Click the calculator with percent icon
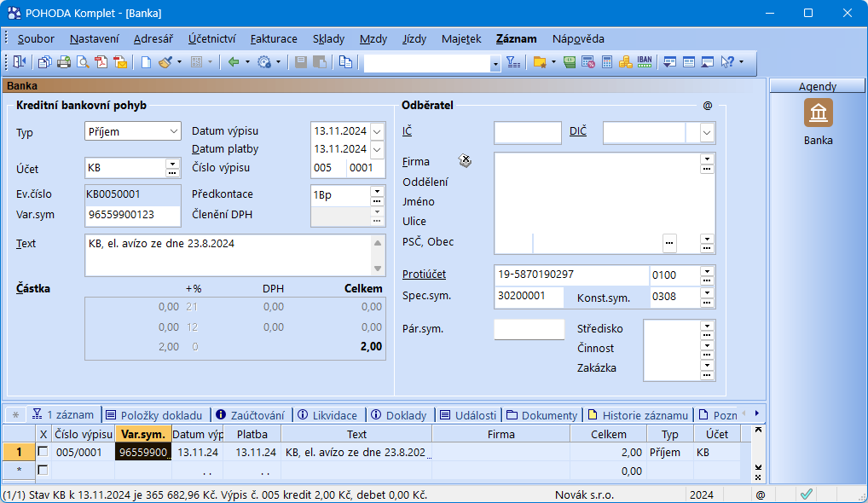Viewport: 868px width, 503px height. (587, 62)
